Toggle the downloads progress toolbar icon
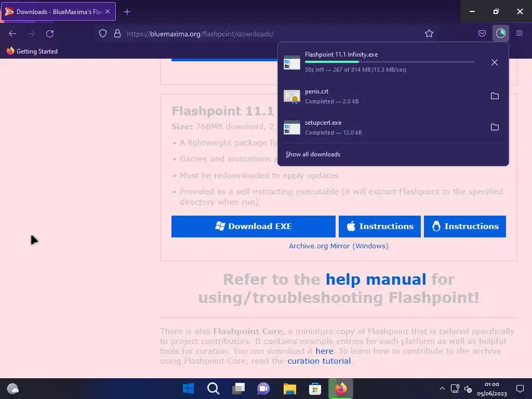Screen dimensions: 532x399 pyautogui.click(x=500, y=33)
